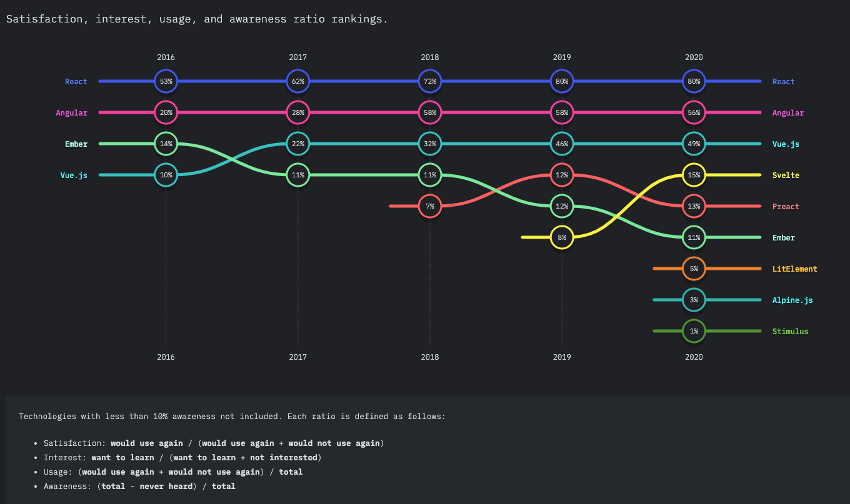Select the left-hand Vue.js series label

coord(74,175)
